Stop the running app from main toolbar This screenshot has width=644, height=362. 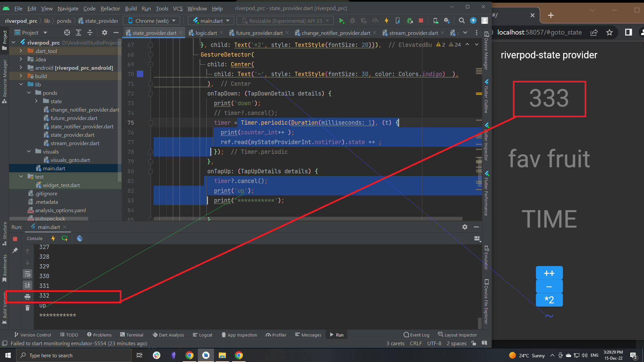pyautogui.click(x=421, y=21)
